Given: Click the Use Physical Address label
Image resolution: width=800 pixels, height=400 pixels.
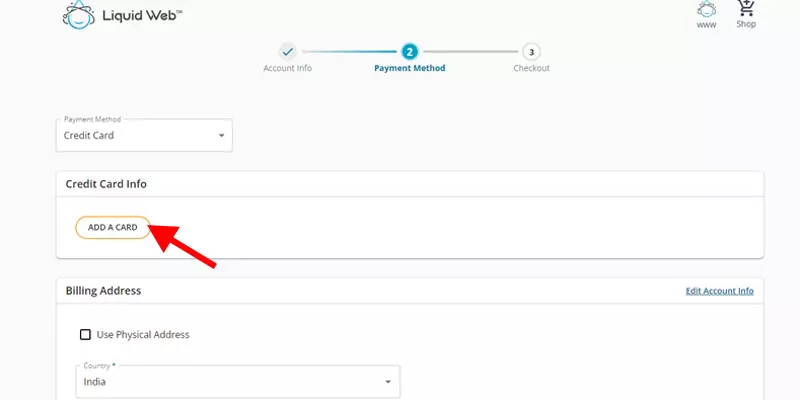Looking at the screenshot, I should click(x=143, y=335).
